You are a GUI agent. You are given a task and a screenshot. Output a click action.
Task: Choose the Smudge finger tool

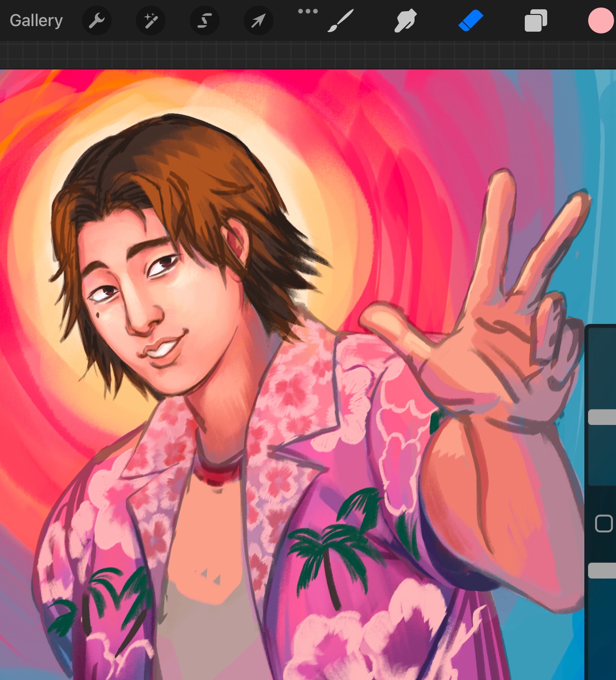[x=405, y=21]
